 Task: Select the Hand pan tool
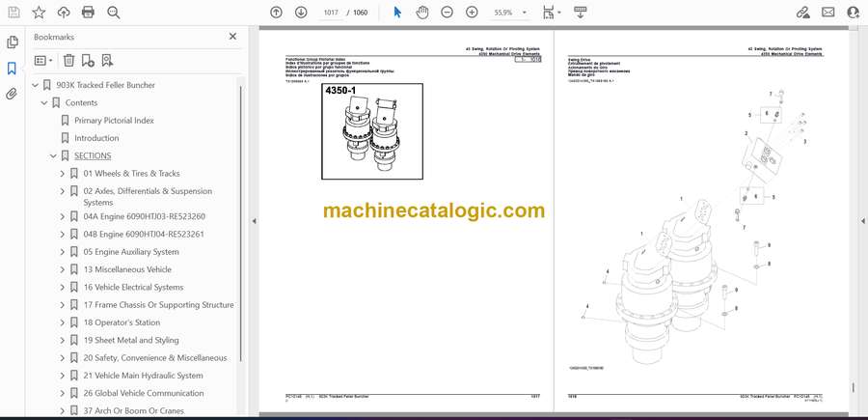click(x=422, y=13)
